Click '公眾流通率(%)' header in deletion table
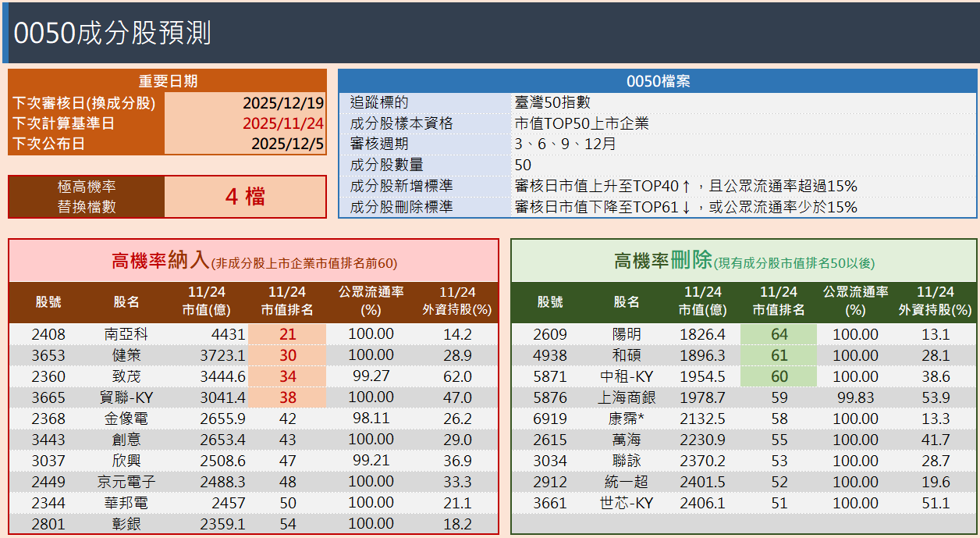 [855, 301]
